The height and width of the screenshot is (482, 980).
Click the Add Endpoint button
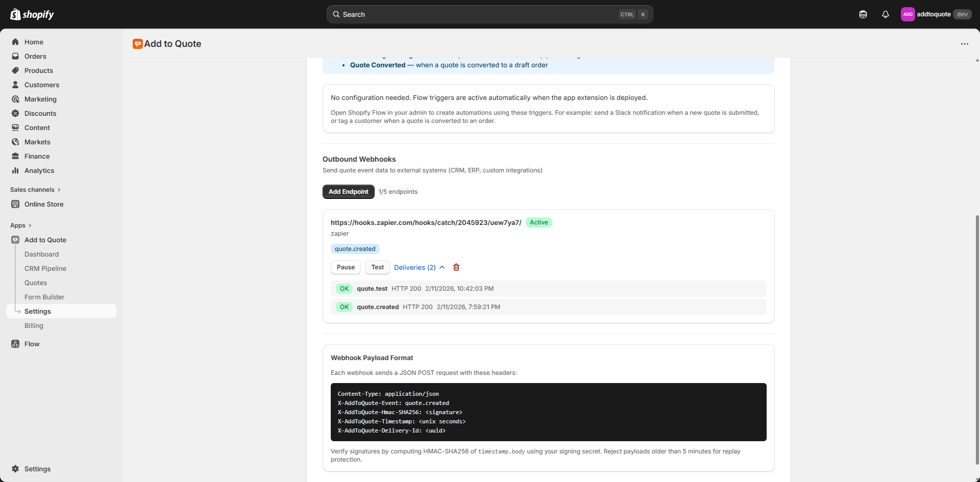348,191
